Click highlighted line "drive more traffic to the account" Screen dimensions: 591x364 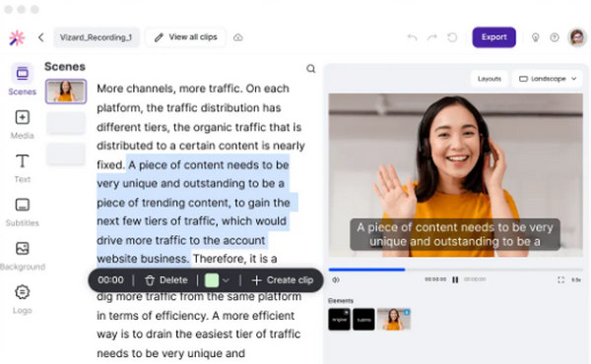tap(181, 240)
